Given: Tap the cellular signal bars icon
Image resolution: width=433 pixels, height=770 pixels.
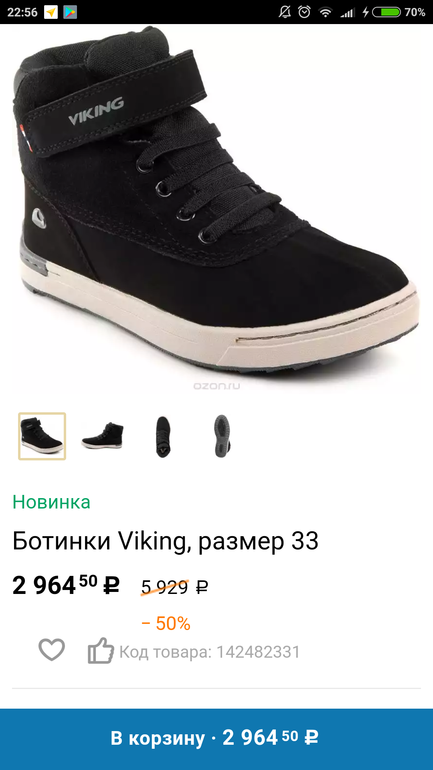Looking at the screenshot, I should pos(347,12).
